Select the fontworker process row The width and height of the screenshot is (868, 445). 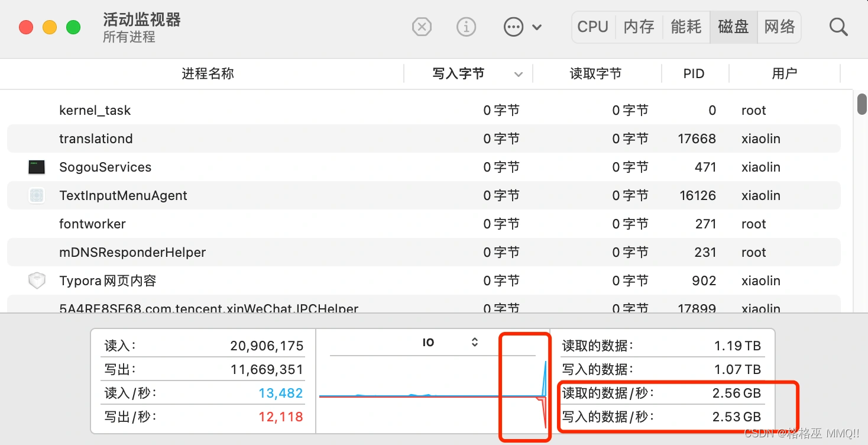[x=423, y=224]
